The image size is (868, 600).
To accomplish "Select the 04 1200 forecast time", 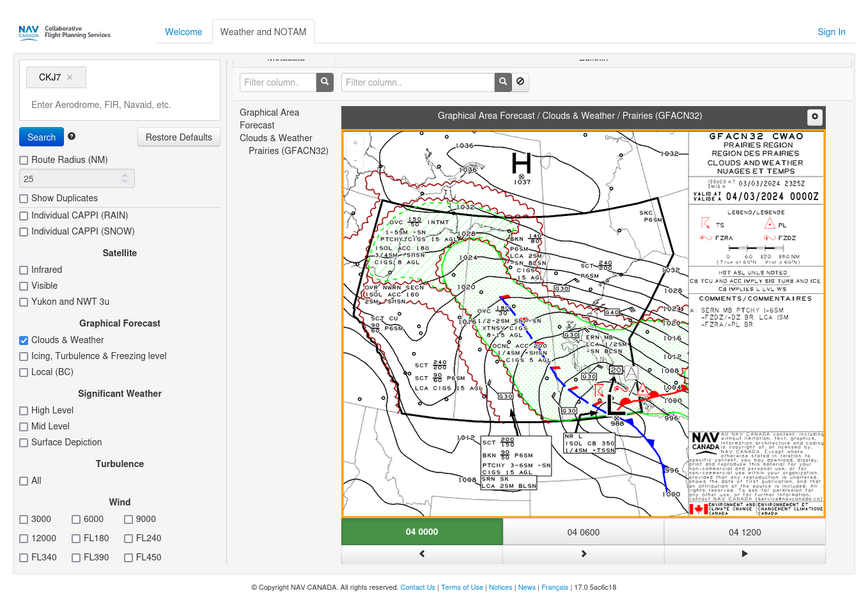I will point(745,532).
